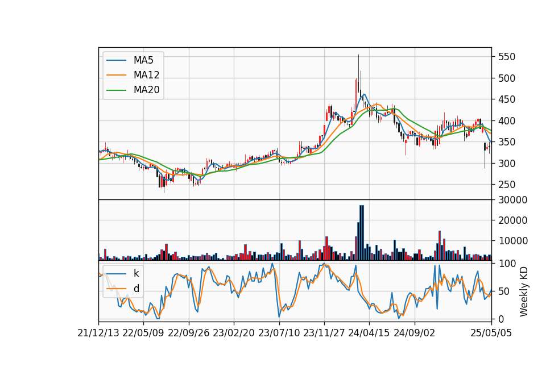546x392 pixels.
Task: Click the k legend label in KD panel
Action: pyautogui.click(x=136, y=273)
